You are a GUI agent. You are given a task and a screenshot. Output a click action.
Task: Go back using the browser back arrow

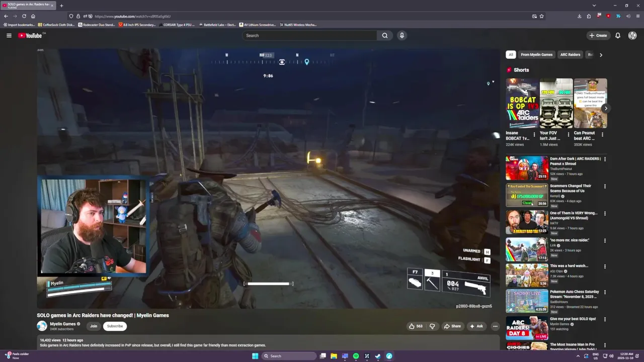pyautogui.click(x=6, y=16)
